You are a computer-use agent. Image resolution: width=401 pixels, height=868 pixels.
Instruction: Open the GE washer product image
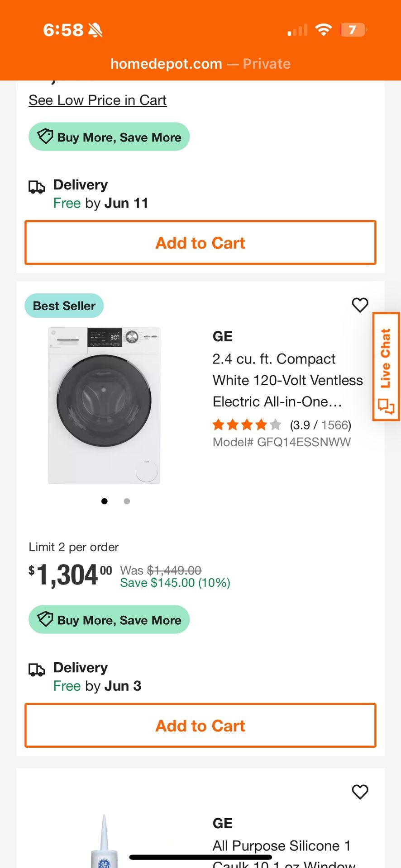104,406
